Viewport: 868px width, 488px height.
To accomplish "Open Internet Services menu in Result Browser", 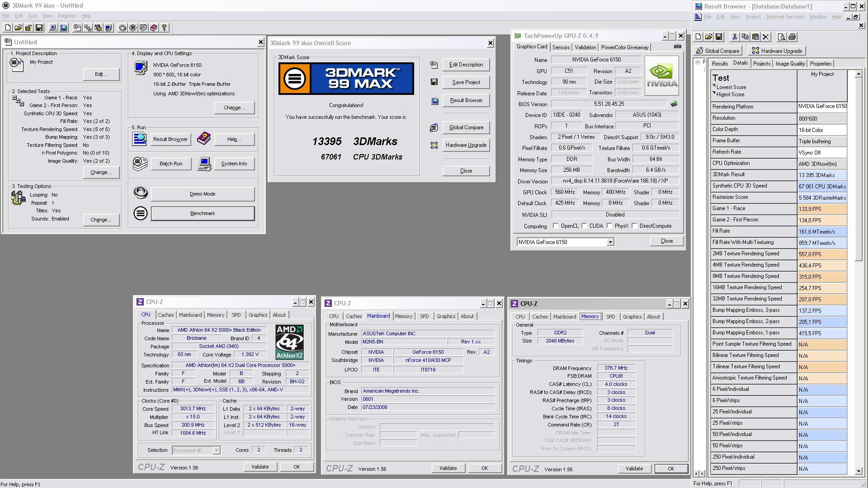I will (785, 17).
